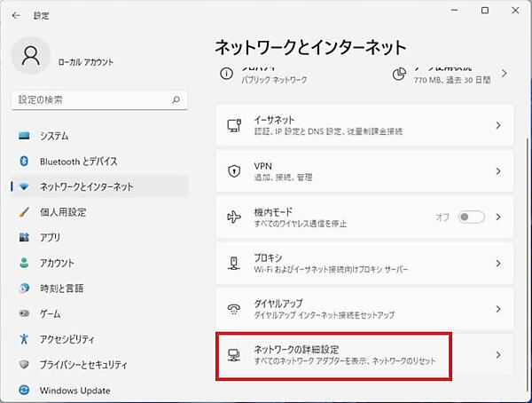Image resolution: width=532 pixels, height=403 pixels.
Task: Expand the data usage chevron
Action: pyautogui.click(x=505, y=73)
